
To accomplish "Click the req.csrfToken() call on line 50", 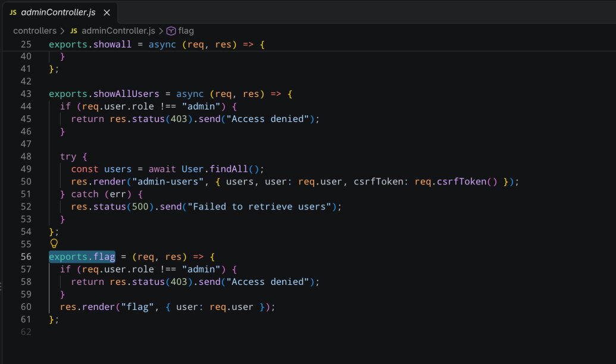I will click(x=456, y=181).
